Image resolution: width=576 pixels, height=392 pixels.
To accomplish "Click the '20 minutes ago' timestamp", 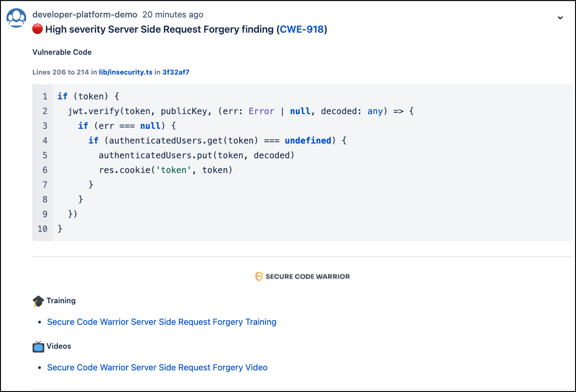I will 173,15.
